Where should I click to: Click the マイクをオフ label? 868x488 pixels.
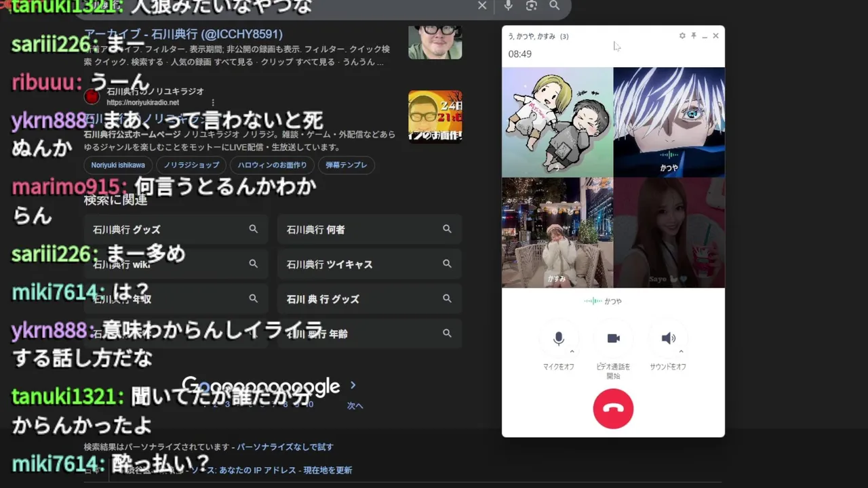pos(558,367)
